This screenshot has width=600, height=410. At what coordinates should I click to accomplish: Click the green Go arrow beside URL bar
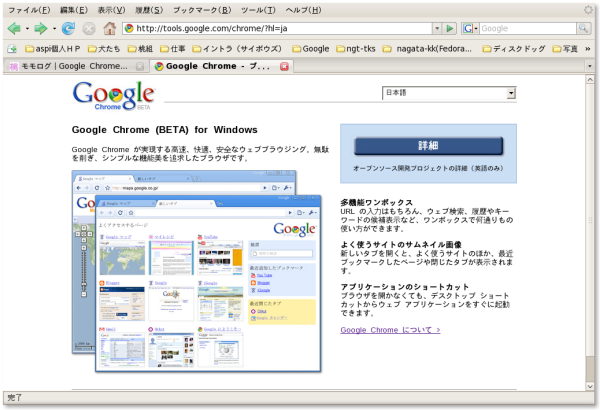451,28
